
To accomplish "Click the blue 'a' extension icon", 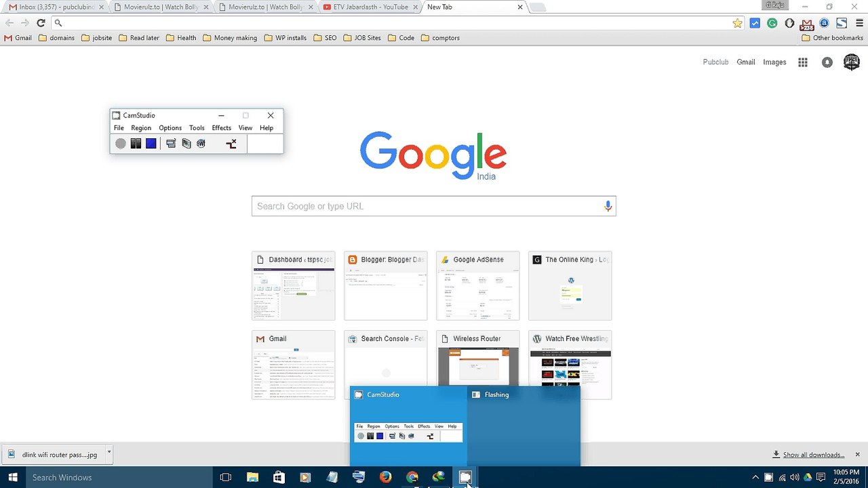I will coord(825,23).
